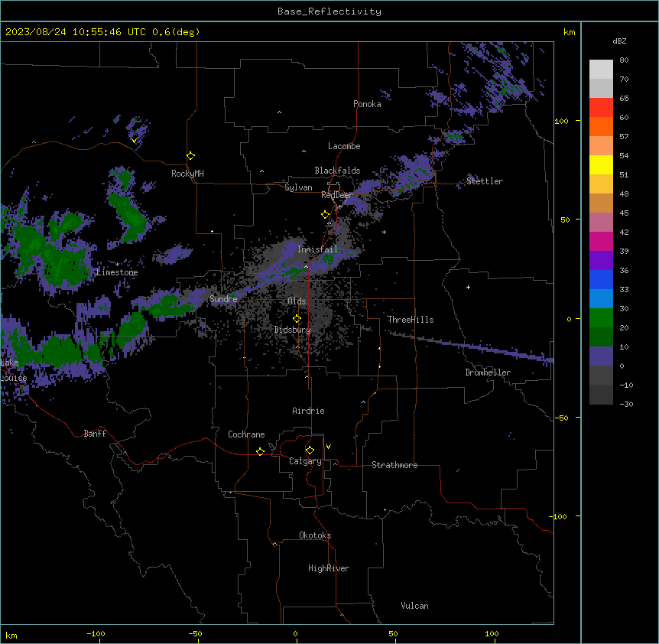This screenshot has height=644, width=659.
Task: Click the 80 value in dBZ legend
Action: [x=624, y=60]
